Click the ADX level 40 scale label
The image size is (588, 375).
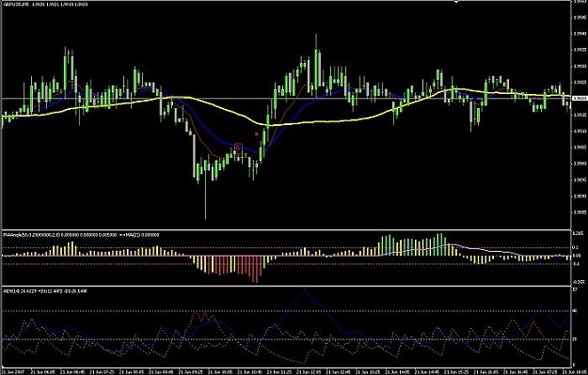click(x=575, y=311)
